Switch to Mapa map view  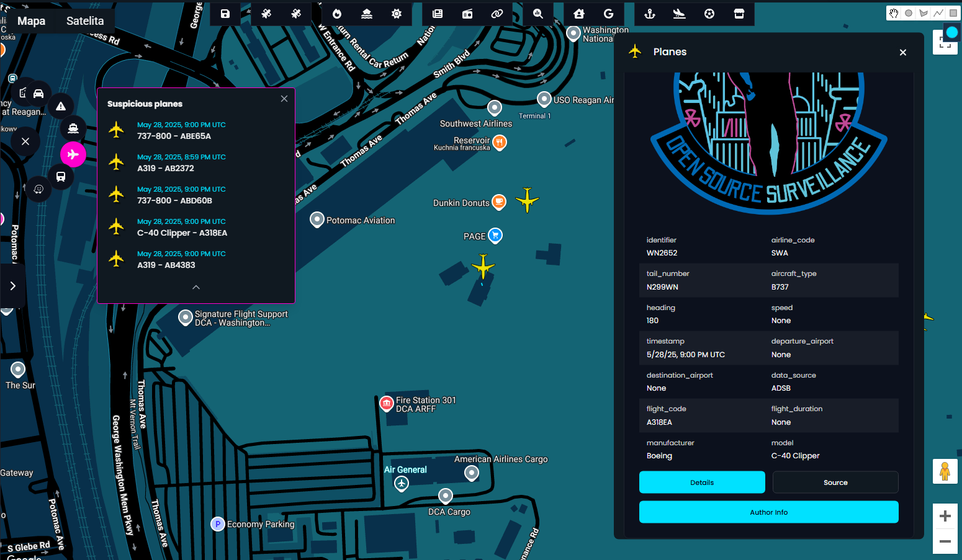tap(31, 21)
